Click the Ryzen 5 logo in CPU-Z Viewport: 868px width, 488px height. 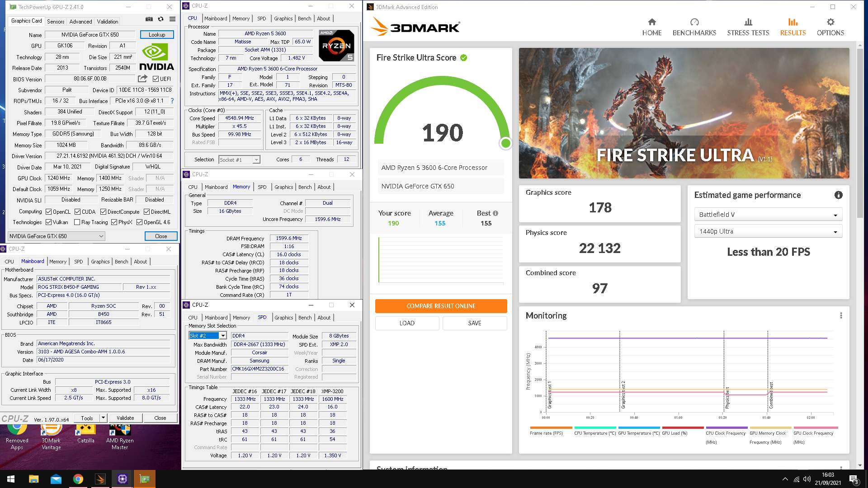(x=336, y=46)
